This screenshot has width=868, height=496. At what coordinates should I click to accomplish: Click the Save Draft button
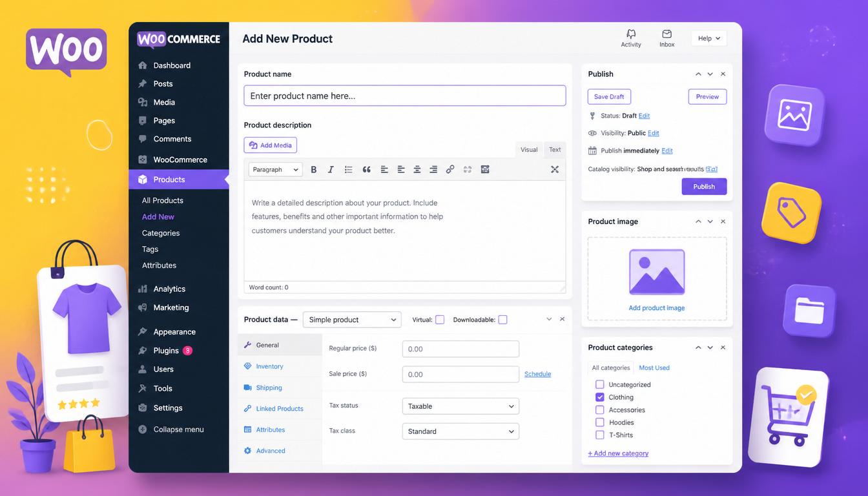click(x=609, y=97)
